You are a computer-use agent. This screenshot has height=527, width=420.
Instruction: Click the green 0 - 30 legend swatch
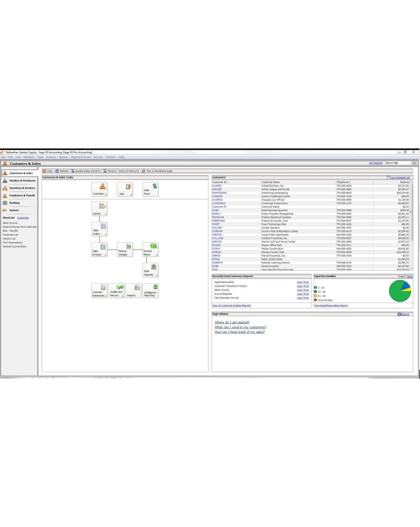pyautogui.click(x=316, y=288)
